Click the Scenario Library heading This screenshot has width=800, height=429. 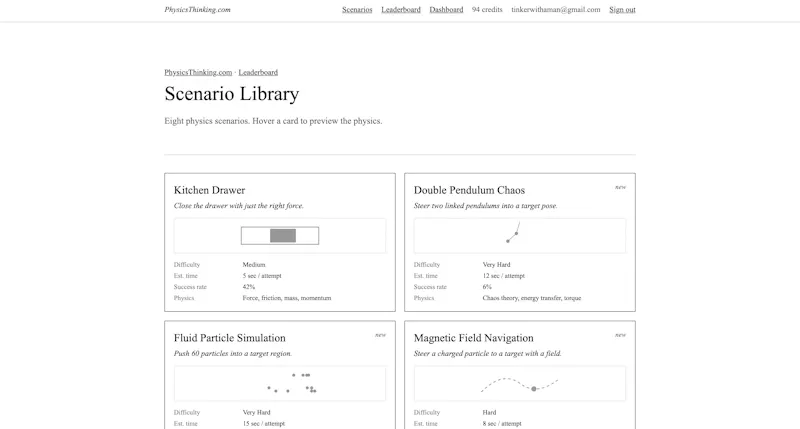(232, 94)
